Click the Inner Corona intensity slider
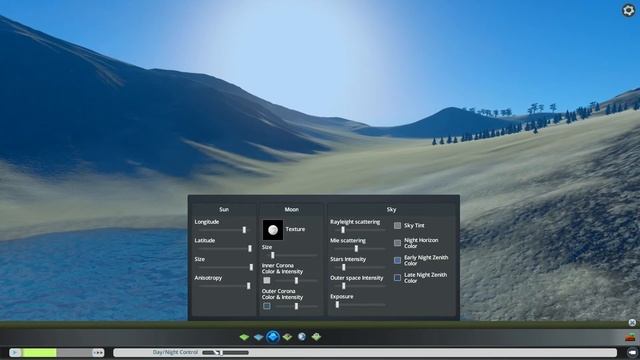640x360 pixels. [x=296, y=281]
